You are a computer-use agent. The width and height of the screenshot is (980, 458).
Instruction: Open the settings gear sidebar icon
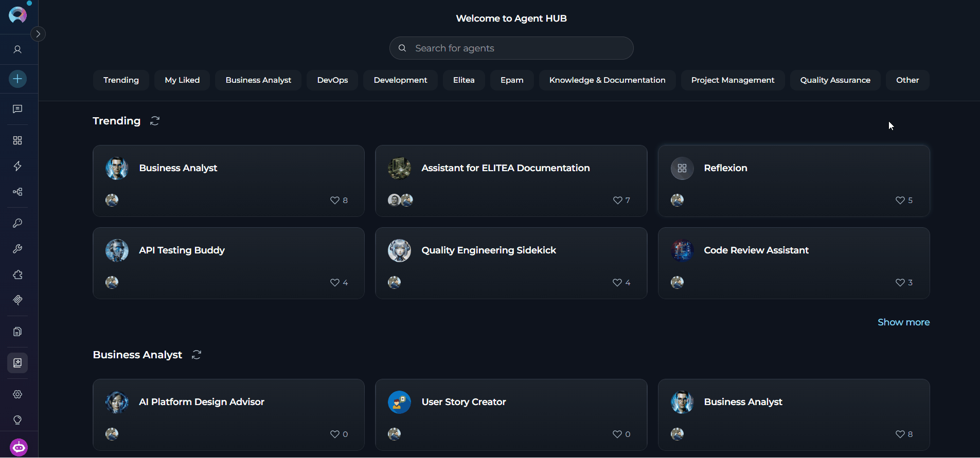17,394
